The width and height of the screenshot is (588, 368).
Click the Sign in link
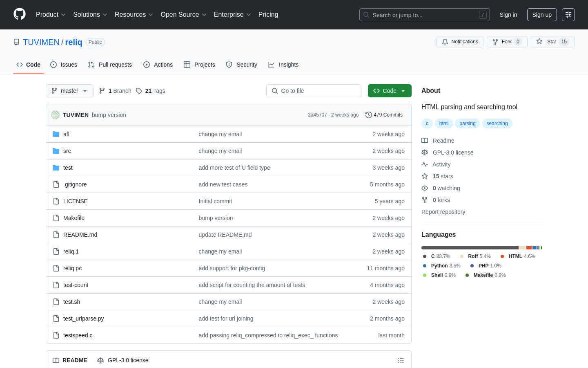[508, 15]
